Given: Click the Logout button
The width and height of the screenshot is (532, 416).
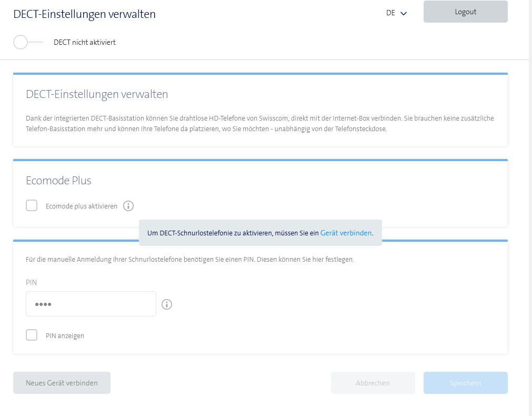Looking at the screenshot, I should (x=465, y=12).
